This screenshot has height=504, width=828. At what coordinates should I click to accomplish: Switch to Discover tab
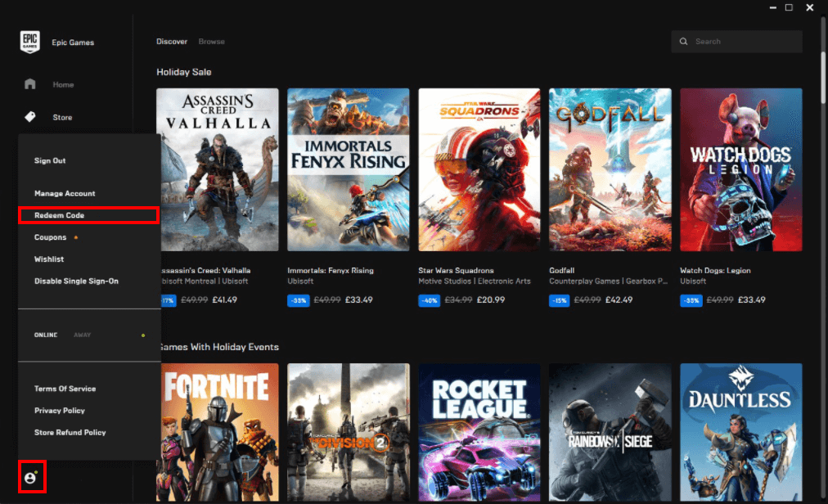172,41
